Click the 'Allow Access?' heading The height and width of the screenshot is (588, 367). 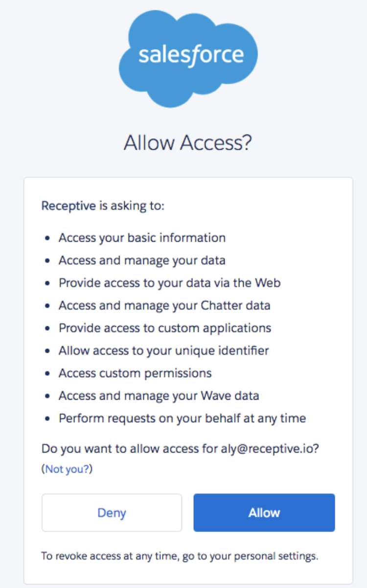(188, 142)
